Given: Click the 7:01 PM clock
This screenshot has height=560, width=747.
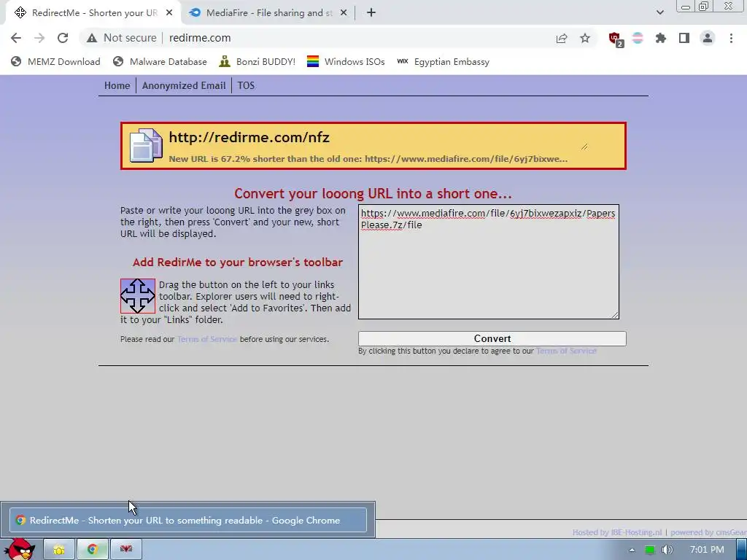Looking at the screenshot, I should [707, 550].
